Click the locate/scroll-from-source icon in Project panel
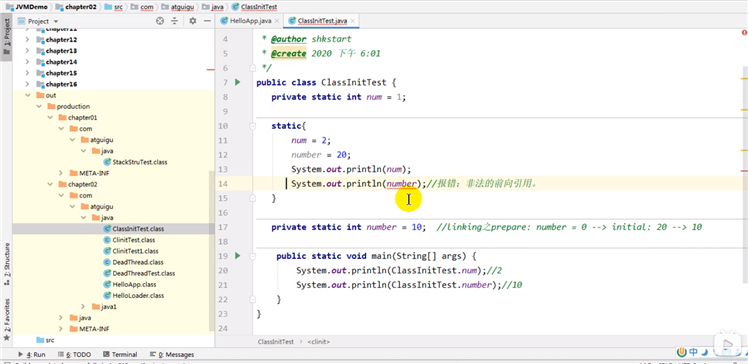The image size is (748, 364). pyautogui.click(x=160, y=21)
